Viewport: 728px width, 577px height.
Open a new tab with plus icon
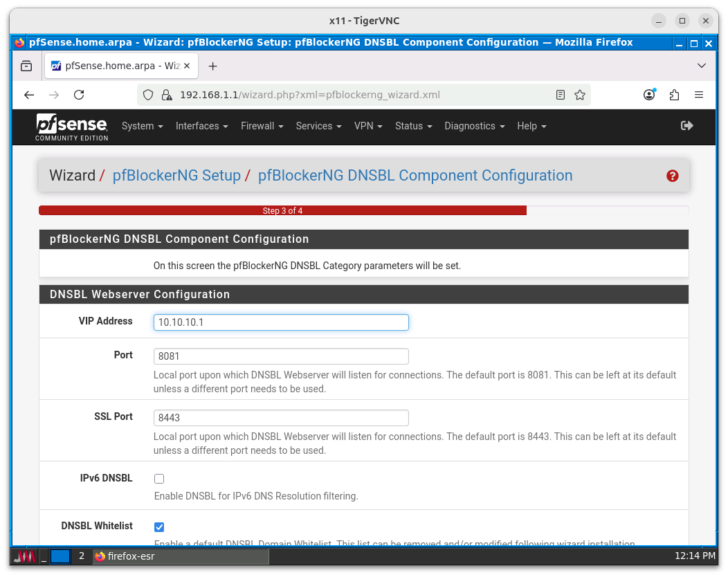212,66
